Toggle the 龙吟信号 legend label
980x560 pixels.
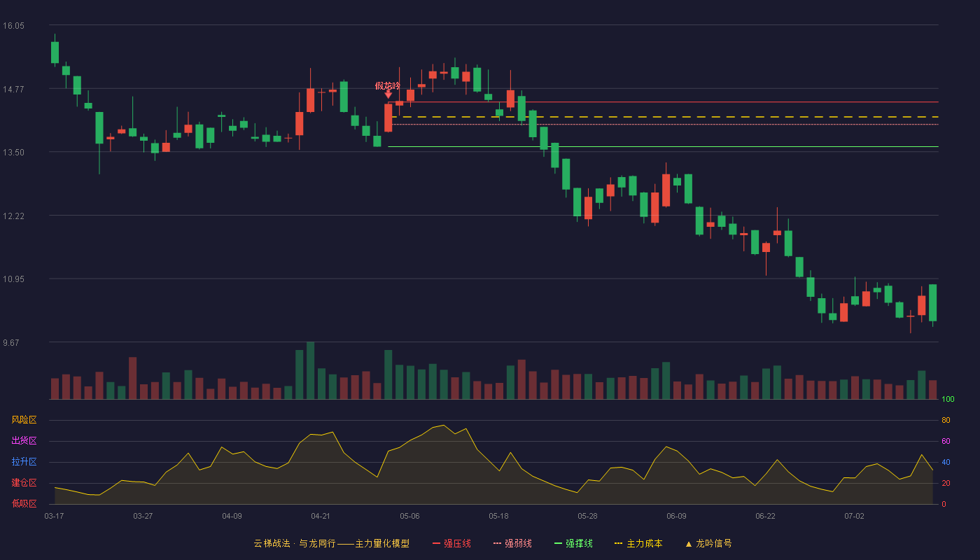point(714,543)
